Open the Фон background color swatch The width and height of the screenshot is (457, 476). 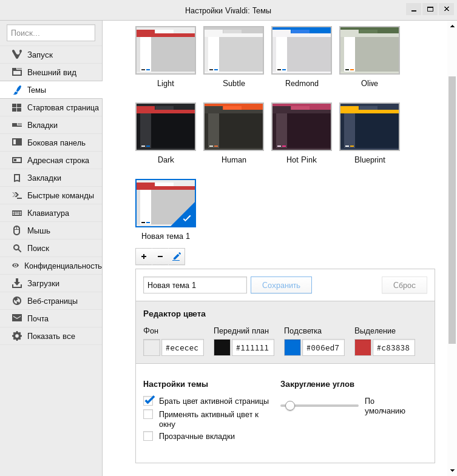point(152,347)
